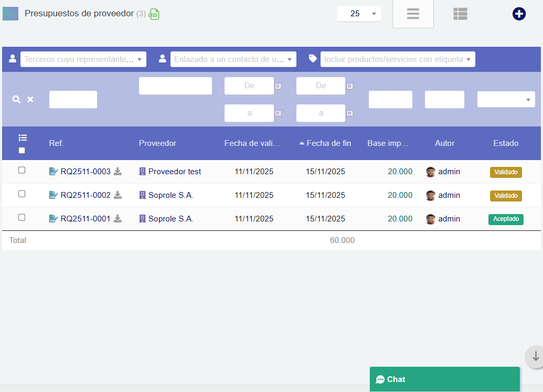Click the magnifier search icon in the filter row

click(16, 99)
